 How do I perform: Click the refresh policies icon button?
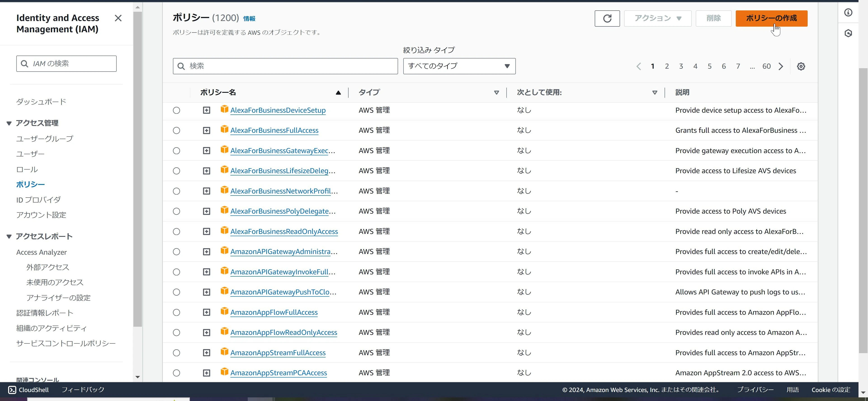[607, 18]
